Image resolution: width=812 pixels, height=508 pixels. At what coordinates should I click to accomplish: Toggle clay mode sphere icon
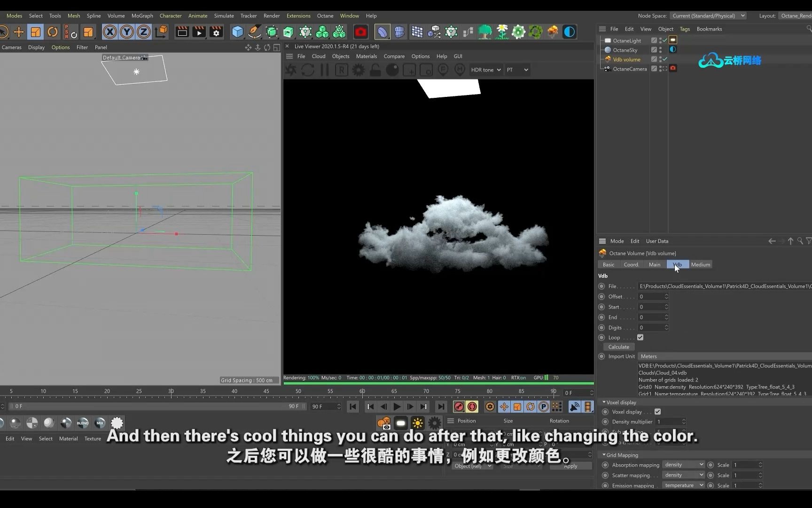(392, 70)
